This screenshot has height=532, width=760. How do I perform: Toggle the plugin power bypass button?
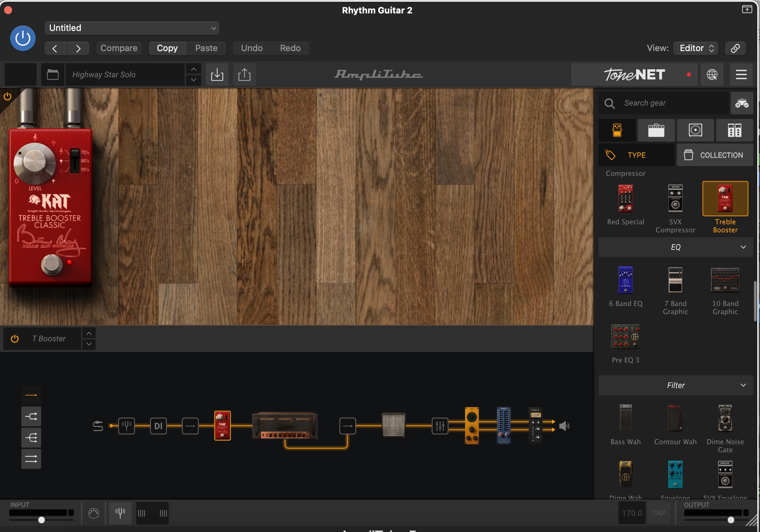pos(23,38)
